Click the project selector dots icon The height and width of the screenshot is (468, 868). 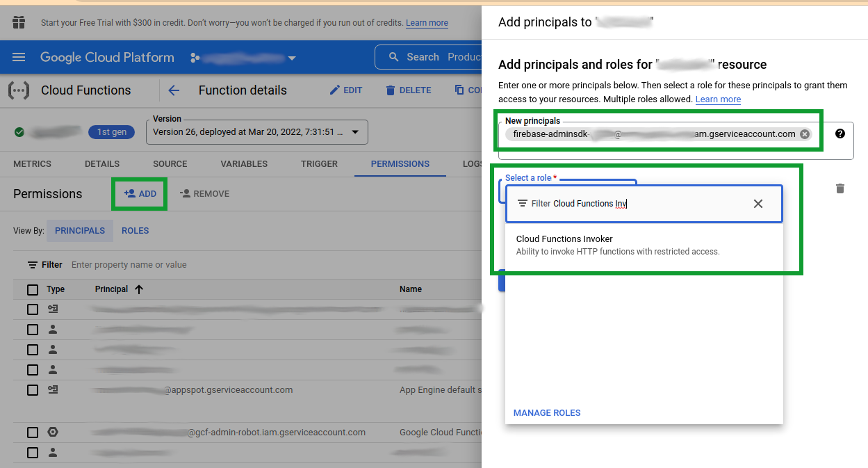coord(195,58)
